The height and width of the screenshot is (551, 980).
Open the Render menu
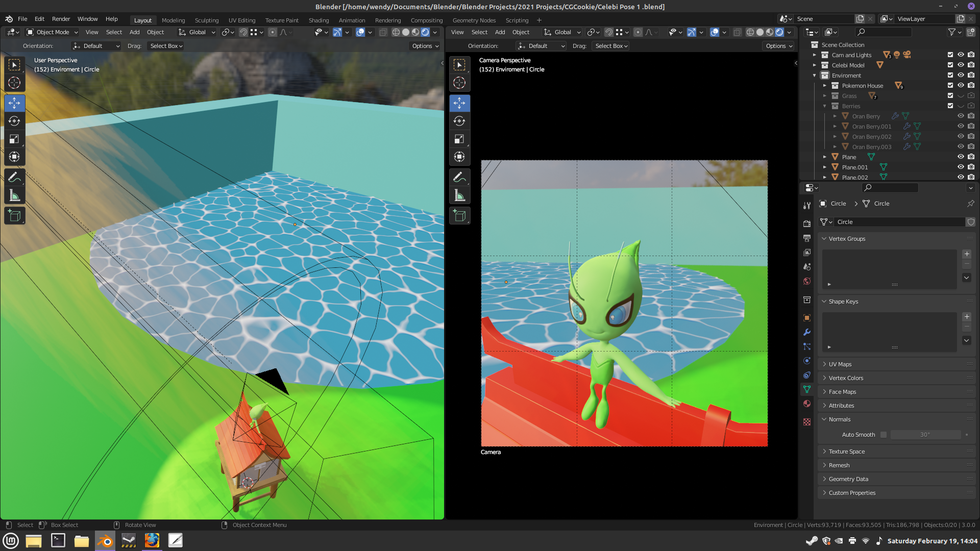61,19
